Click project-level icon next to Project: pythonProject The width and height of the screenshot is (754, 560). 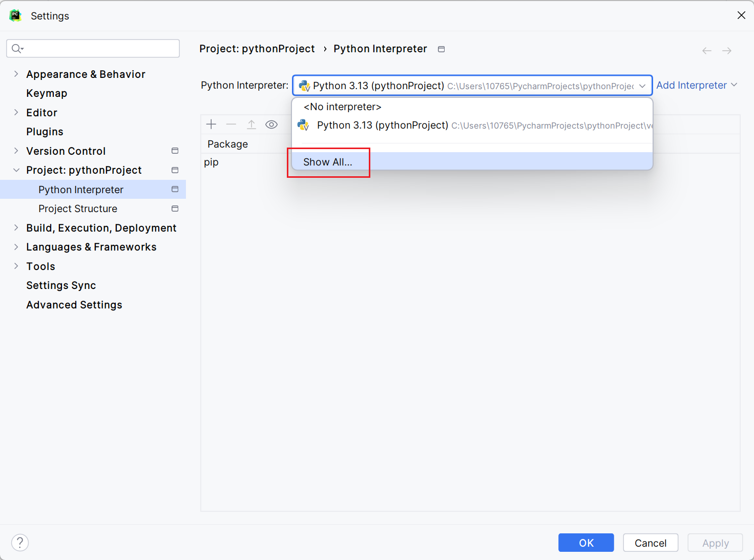[x=175, y=170]
